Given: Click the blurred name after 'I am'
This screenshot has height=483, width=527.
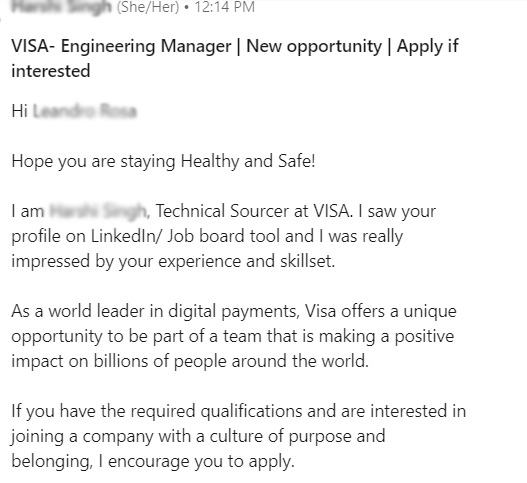Looking at the screenshot, I should (98, 211).
